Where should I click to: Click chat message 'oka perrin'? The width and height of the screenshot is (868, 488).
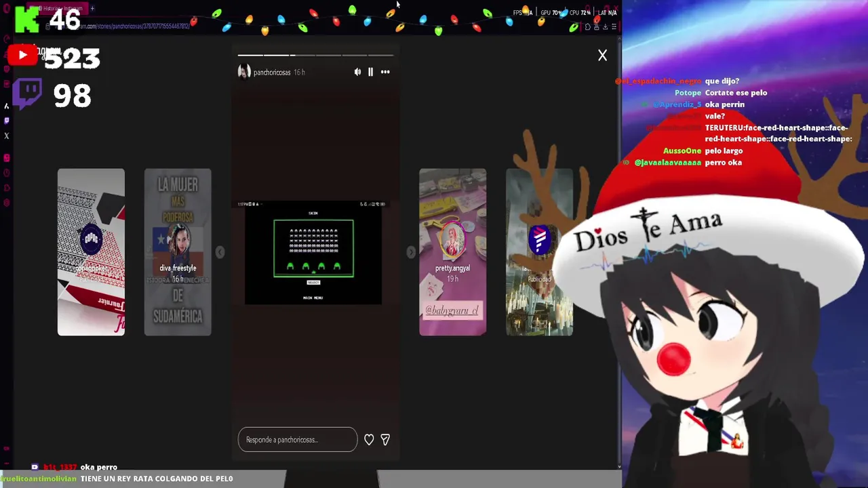click(x=725, y=104)
